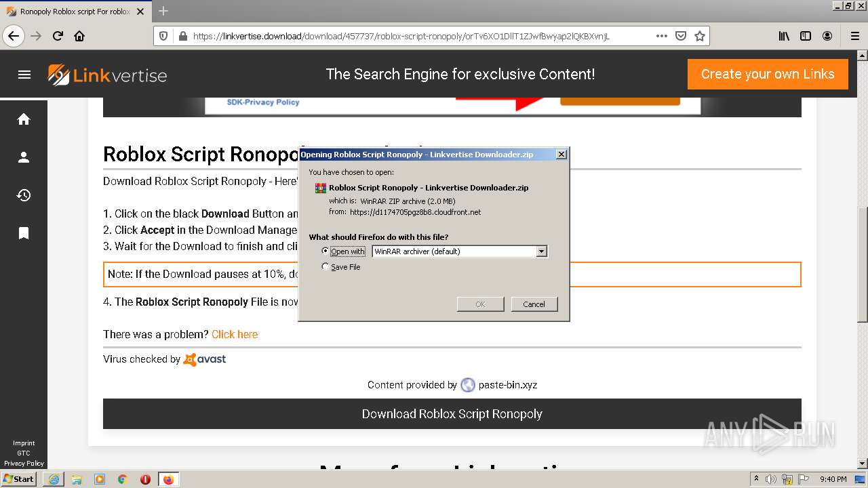
Task: Open Linkvertise sidebar bookmark icon
Action: coord(24,233)
